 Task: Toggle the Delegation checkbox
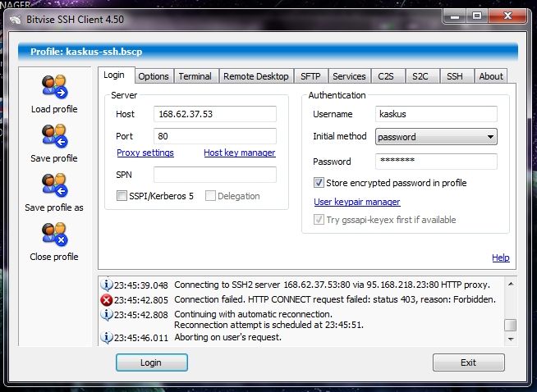pyautogui.click(x=210, y=196)
